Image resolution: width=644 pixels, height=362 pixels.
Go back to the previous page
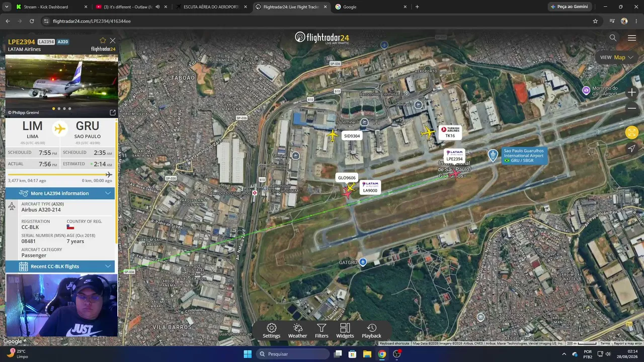click(8, 21)
